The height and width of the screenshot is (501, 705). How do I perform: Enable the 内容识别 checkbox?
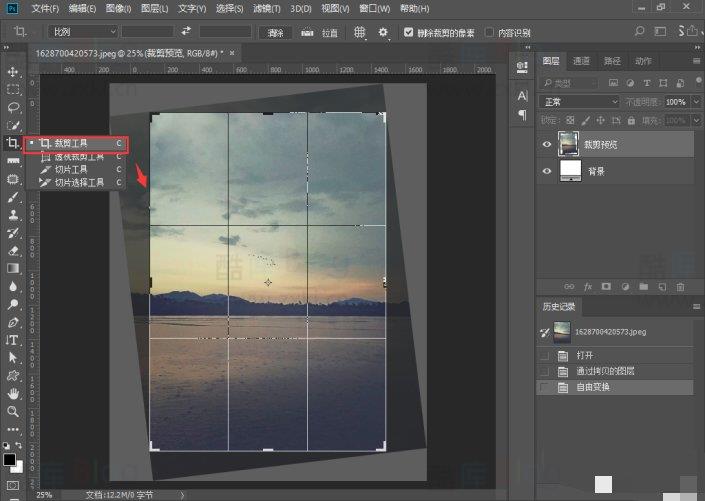[489, 32]
